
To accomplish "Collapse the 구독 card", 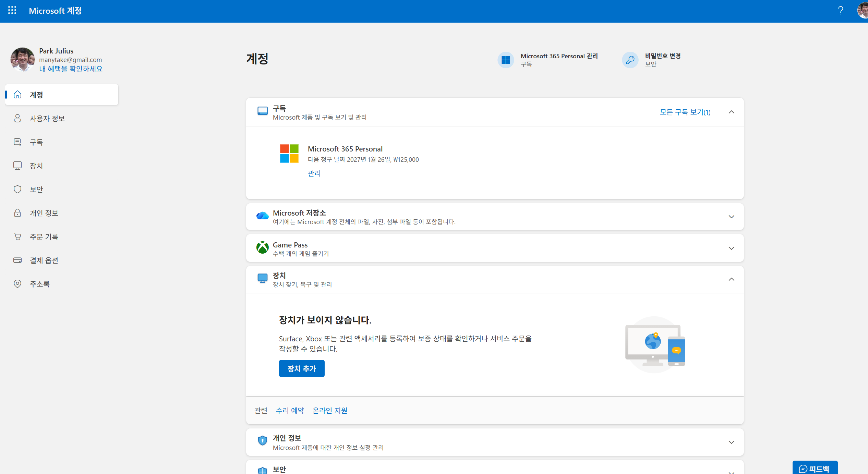I will pos(732,112).
